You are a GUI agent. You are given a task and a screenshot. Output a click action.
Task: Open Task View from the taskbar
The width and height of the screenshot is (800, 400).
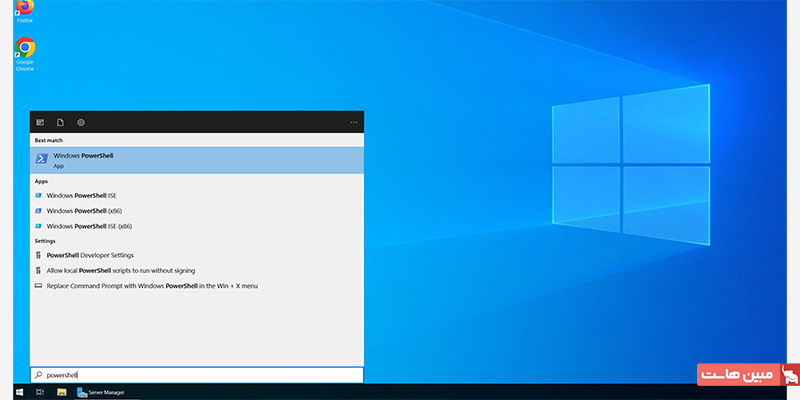pos(40,392)
